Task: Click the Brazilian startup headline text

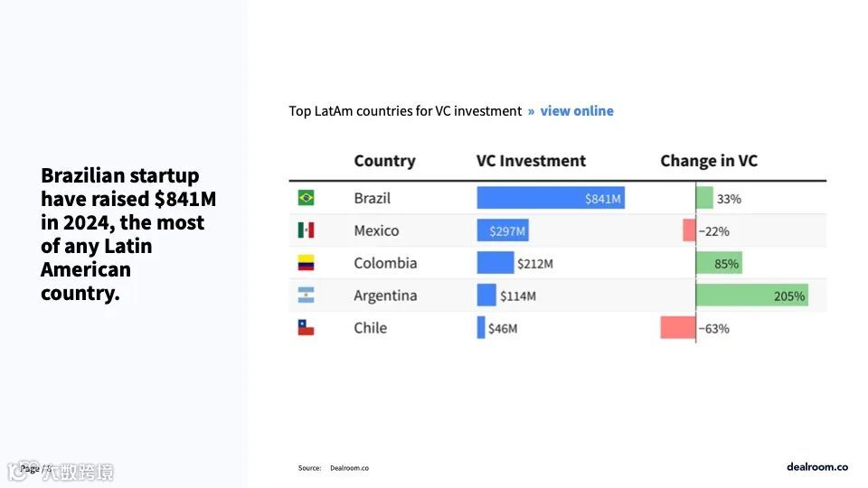Action: 127,234
